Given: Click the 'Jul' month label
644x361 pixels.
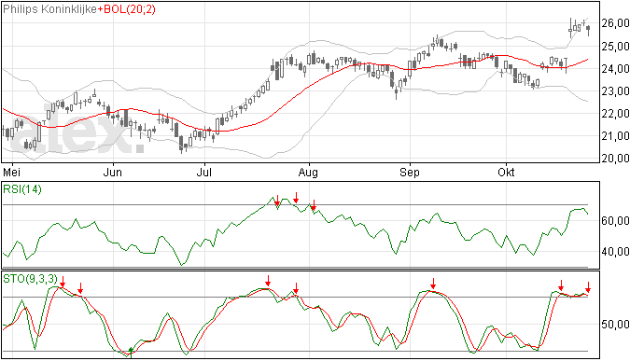Looking at the screenshot, I should point(204,172).
